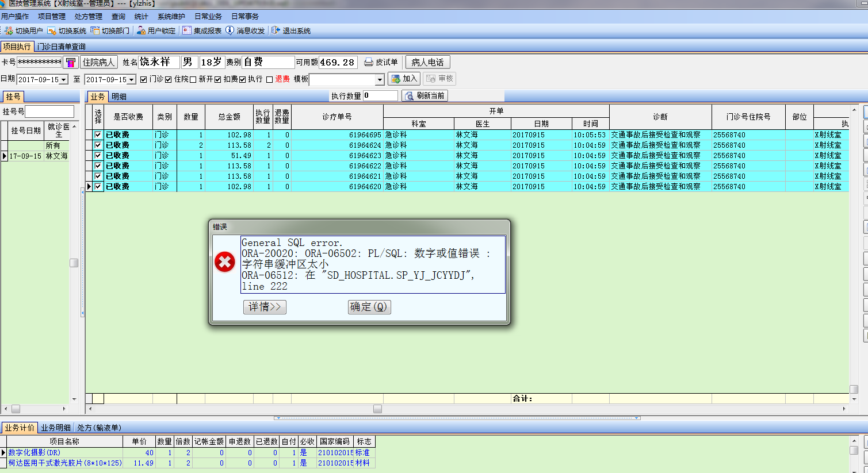The width and height of the screenshot is (868, 473).
Task: Toggle the 住院 filter checkbox
Action: tap(169, 79)
